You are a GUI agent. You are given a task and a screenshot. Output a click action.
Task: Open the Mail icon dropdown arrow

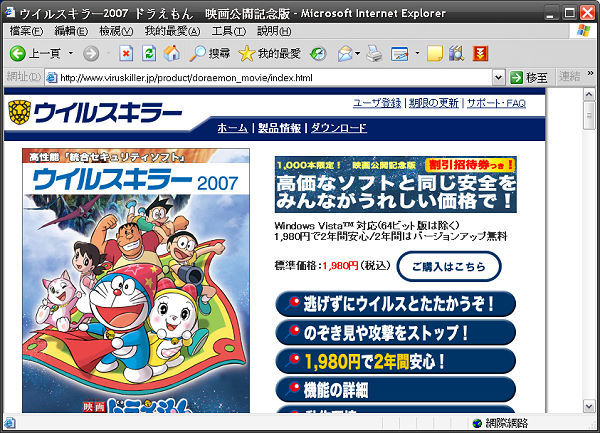(358, 53)
